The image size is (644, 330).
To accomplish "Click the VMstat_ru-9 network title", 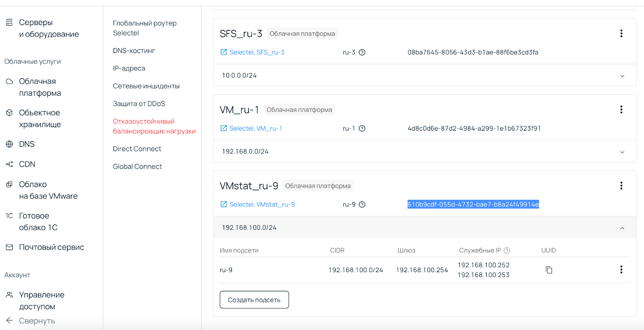I will coord(249,186).
